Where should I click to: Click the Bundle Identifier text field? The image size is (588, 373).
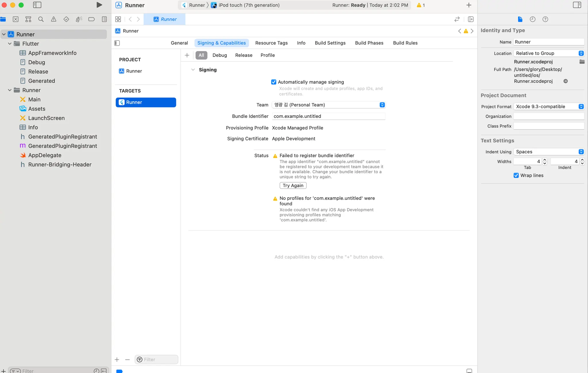coord(328,116)
